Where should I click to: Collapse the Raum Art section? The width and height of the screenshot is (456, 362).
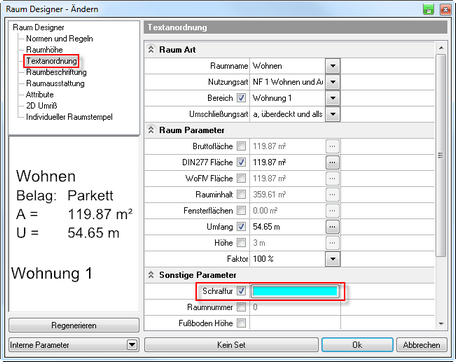pos(151,50)
